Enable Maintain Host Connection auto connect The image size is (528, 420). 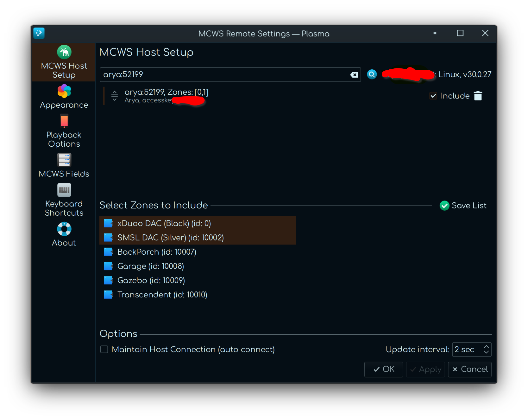104,349
